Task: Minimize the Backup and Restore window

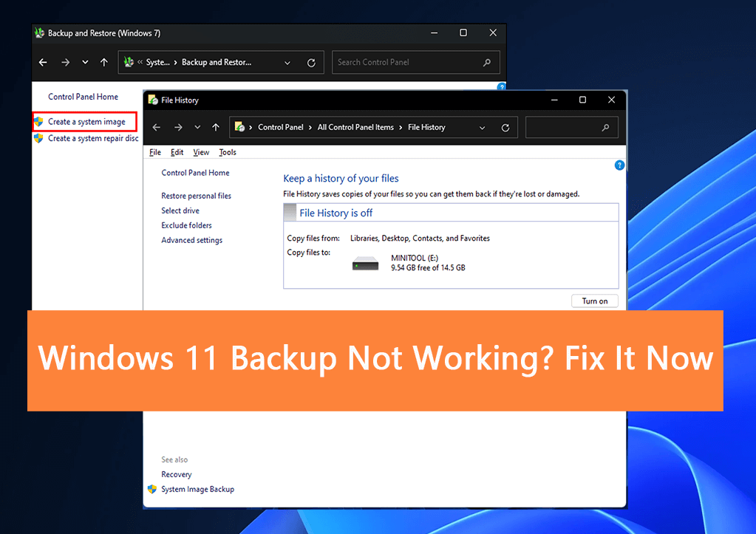Action: point(435,32)
